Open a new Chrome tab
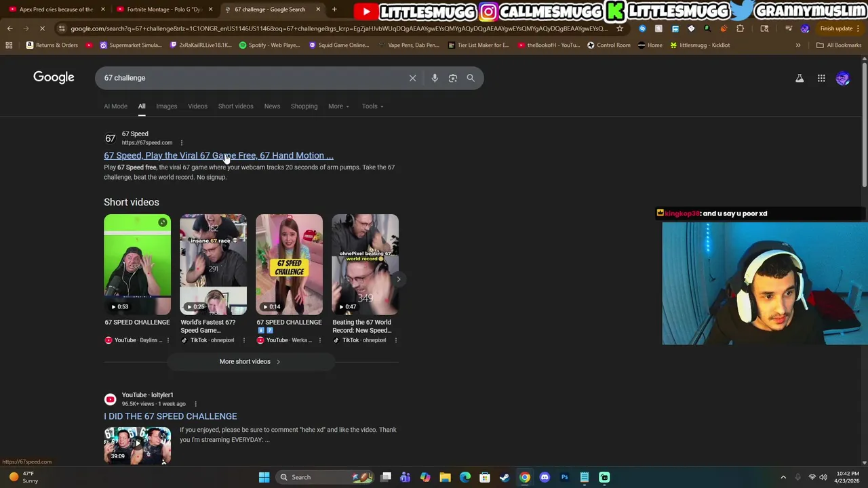This screenshot has height=488, width=868. coord(334,9)
